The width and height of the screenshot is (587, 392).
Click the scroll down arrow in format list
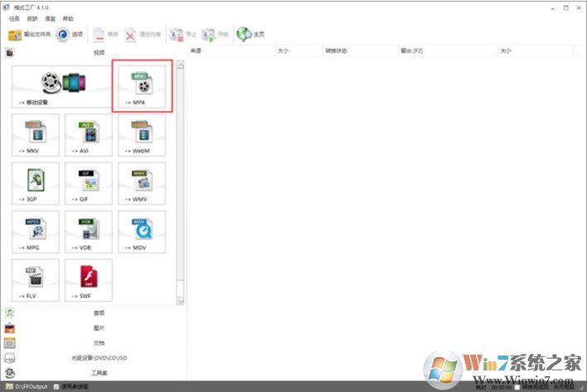[181, 300]
